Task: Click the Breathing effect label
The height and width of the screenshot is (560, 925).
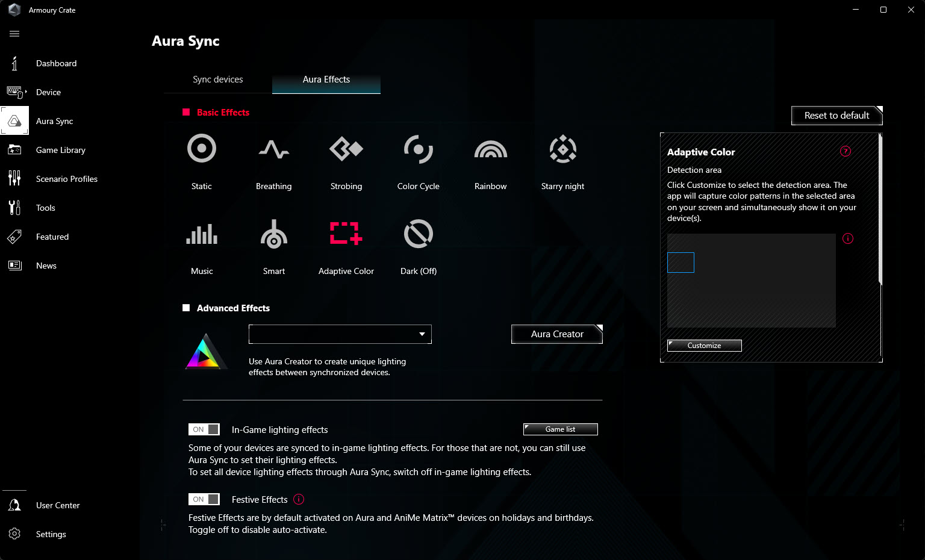Action: (x=274, y=186)
